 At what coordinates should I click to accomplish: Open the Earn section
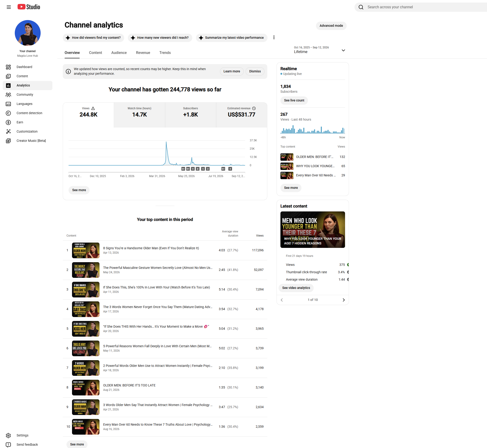coord(27,122)
